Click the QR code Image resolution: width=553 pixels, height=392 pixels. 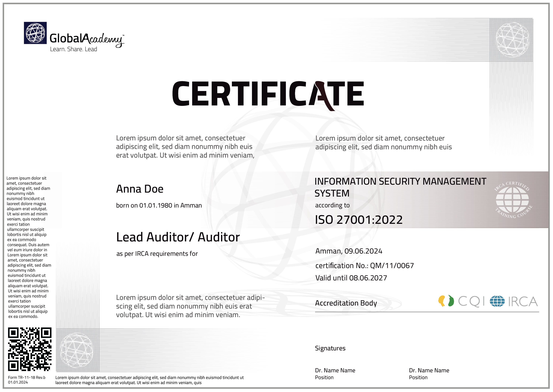click(30, 349)
